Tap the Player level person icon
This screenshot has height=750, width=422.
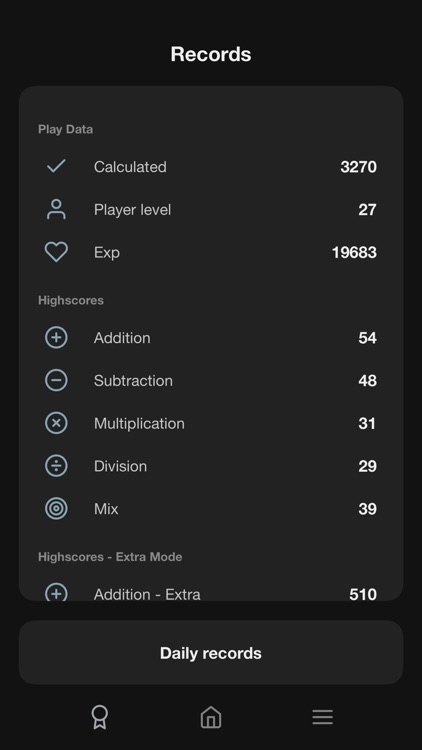56,209
